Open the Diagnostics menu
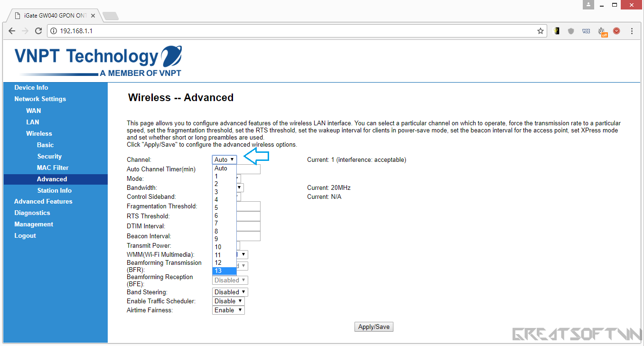The height and width of the screenshot is (346, 644). (32, 213)
